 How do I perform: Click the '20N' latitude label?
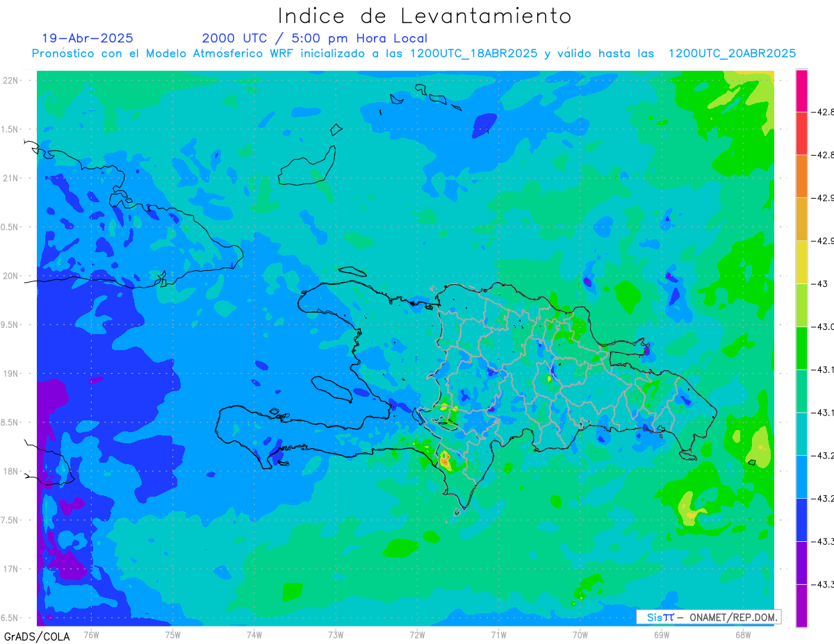(12, 276)
